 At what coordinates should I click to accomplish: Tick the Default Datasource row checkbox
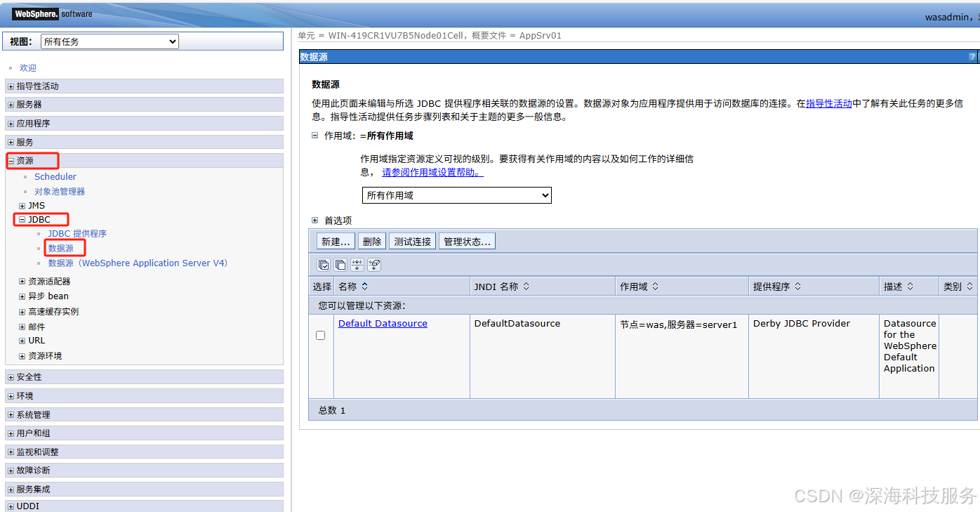click(321, 336)
